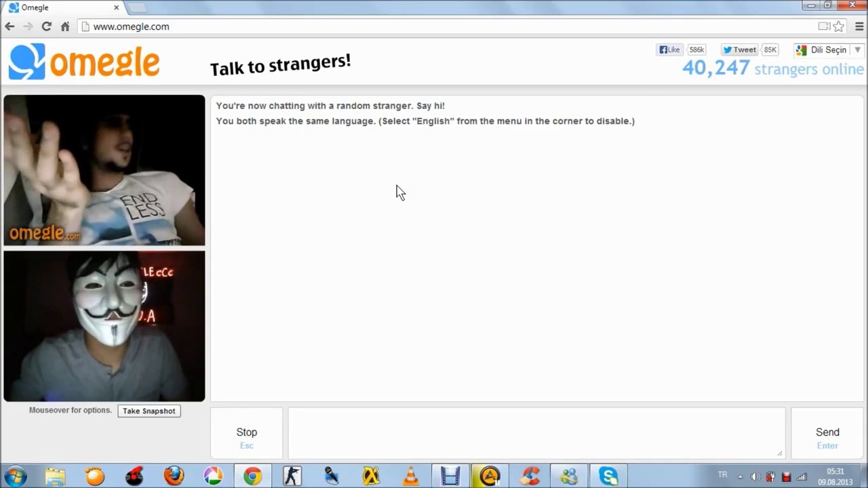This screenshot has width=868, height=488.
Task: Focus the address bar showing www.omegle.com
Action: pos(448,26)
